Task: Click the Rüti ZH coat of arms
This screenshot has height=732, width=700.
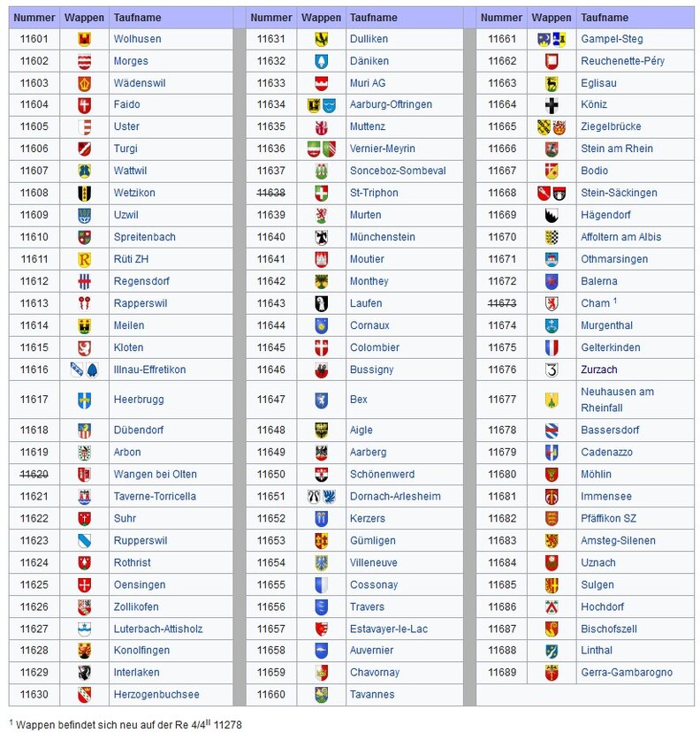Action: tap(84, 259)
